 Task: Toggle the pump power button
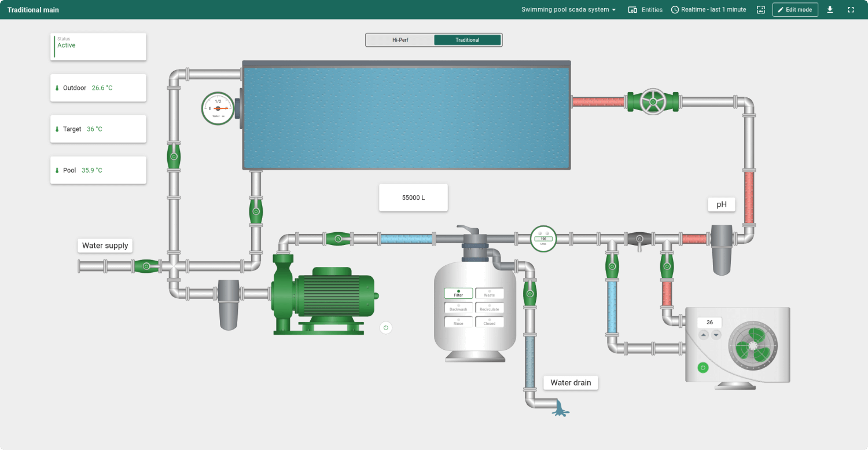tap(386, 328)
